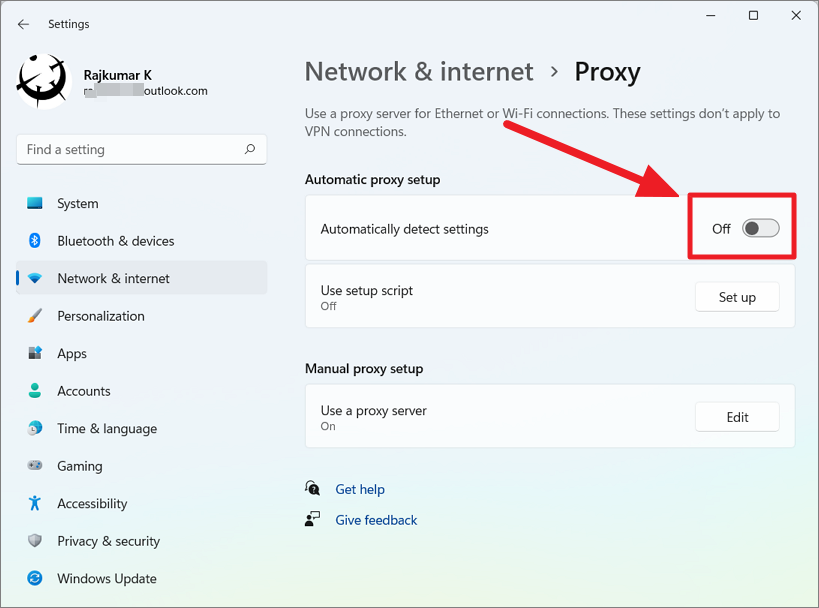Click the Get help headset icon
819x608 pixels.
pyautogui.click(x=312, y=488)
